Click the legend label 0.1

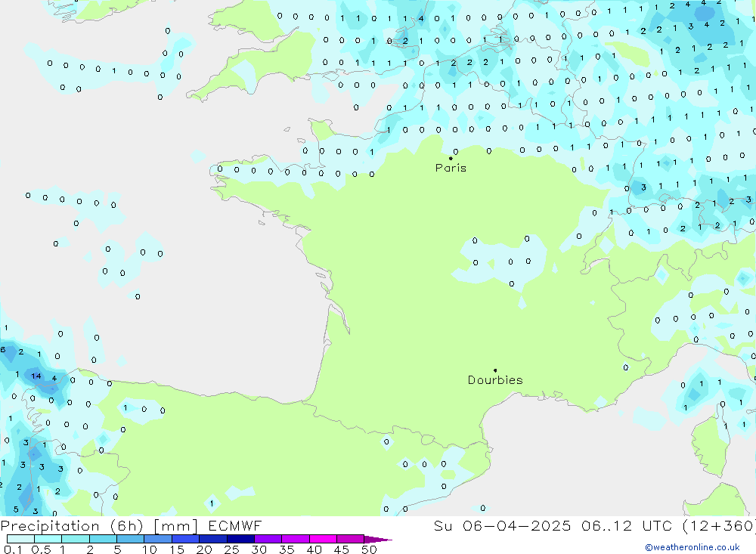[x=13, y=549]
